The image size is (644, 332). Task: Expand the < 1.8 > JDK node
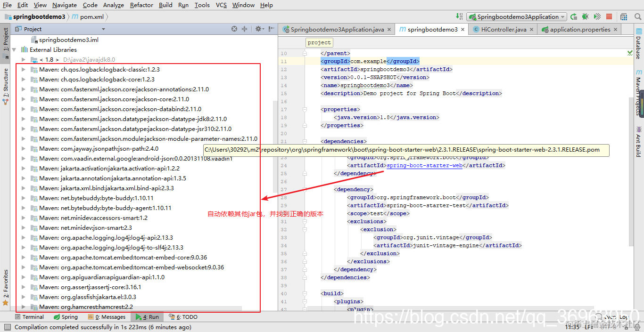click(x=24, y=59)
